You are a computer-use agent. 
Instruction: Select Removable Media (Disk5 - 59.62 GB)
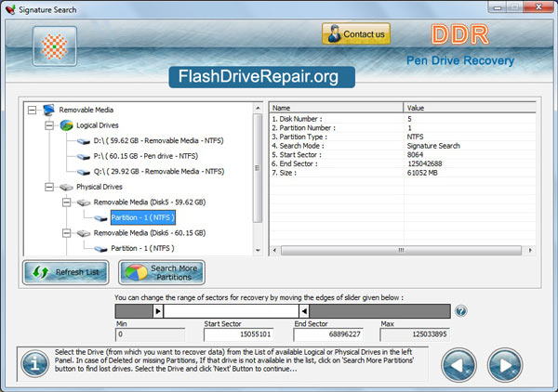150,203
